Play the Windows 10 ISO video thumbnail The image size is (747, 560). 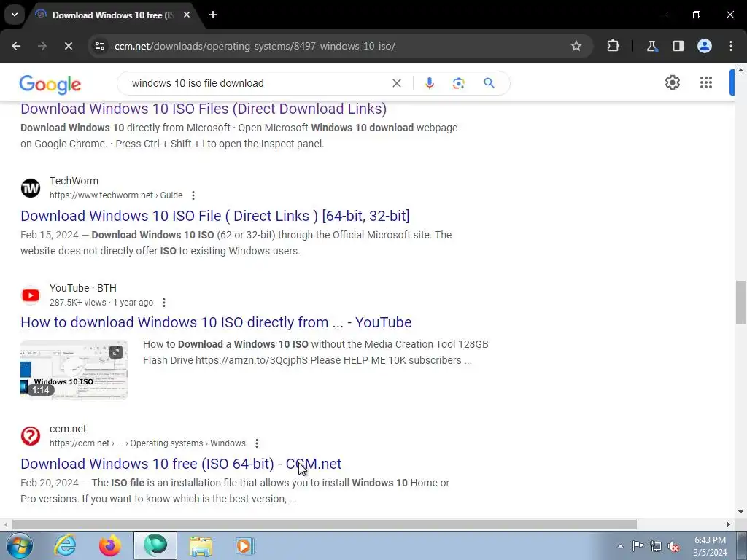click(74, 370)
